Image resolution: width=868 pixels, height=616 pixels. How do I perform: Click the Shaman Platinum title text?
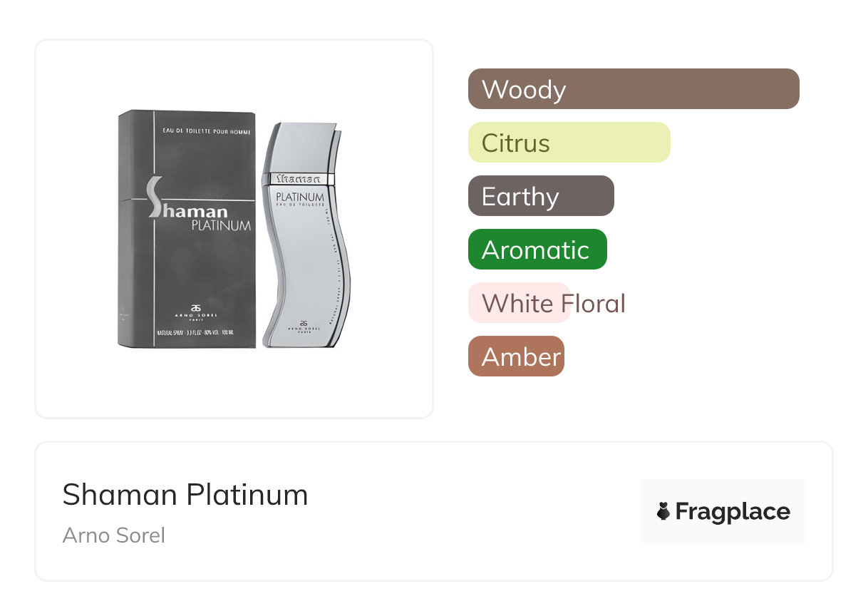[x=185, y=495]
